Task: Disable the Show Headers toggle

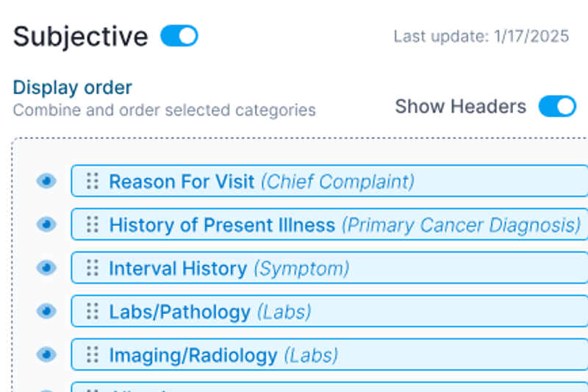Action: pyautogui.click(x=557, y=106)
